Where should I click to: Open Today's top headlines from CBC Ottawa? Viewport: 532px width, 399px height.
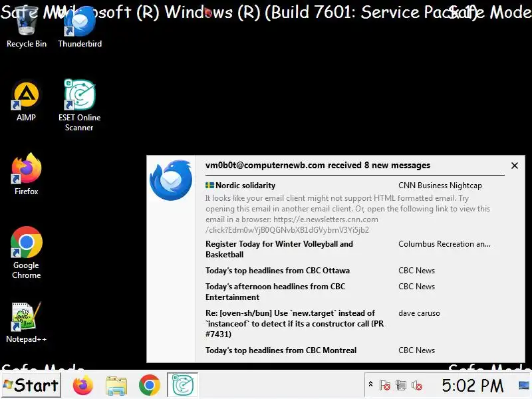[277, 271]
